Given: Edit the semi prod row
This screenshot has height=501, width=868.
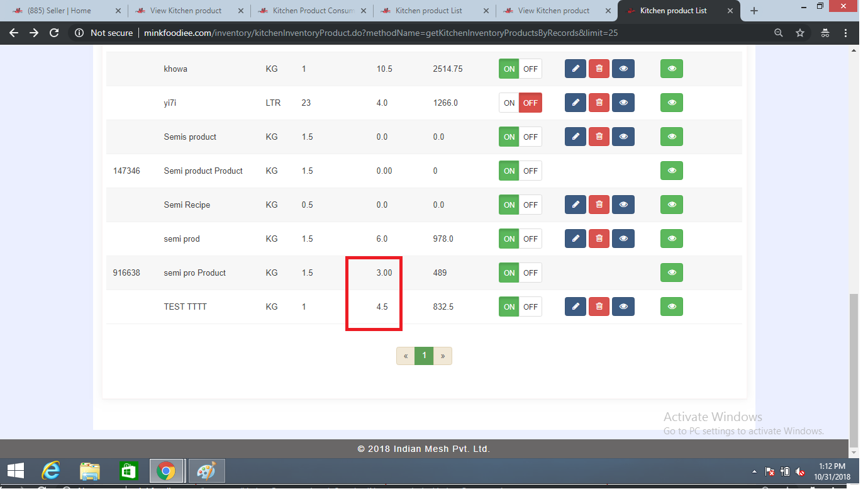Looking at the screenshot, I should (x=576, y=239).
